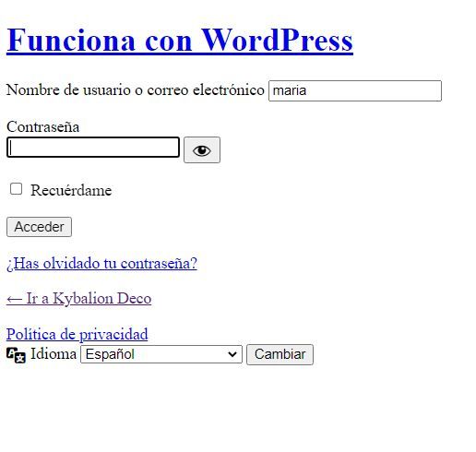Click the Acceder button

click(39, 227)
